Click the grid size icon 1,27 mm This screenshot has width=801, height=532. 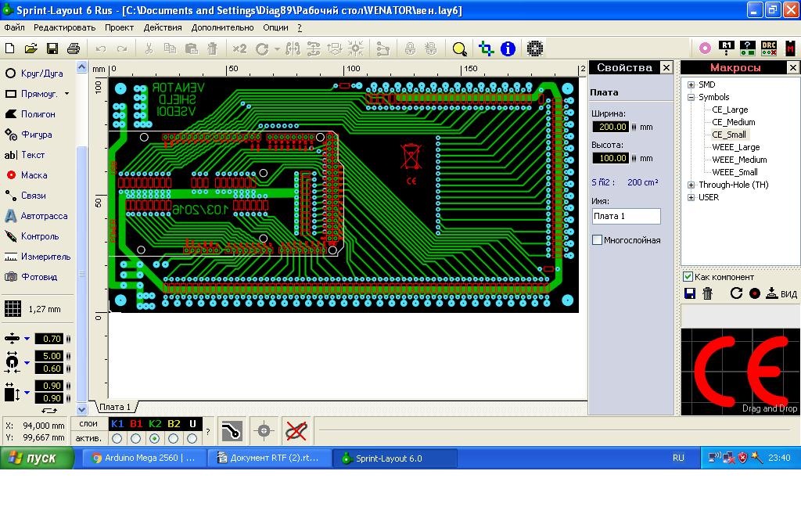[x=13, y=309]
